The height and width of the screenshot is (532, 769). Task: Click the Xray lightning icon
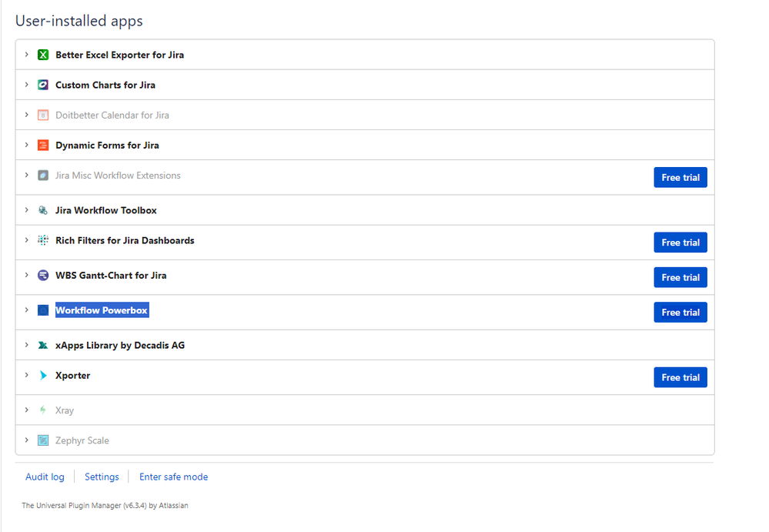click(43, 410)
